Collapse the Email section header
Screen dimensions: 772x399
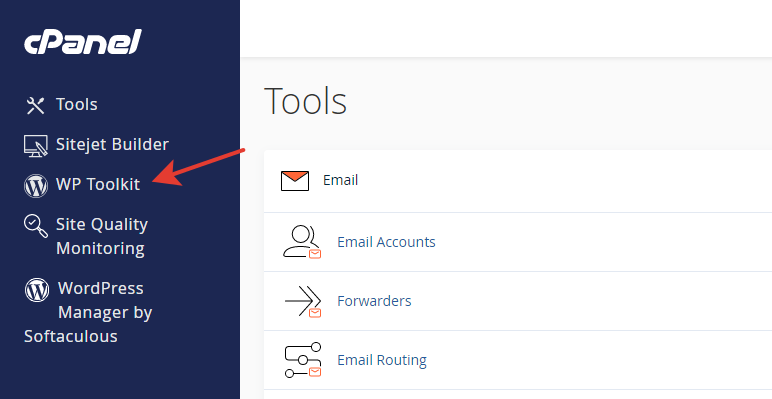(518, 181)
